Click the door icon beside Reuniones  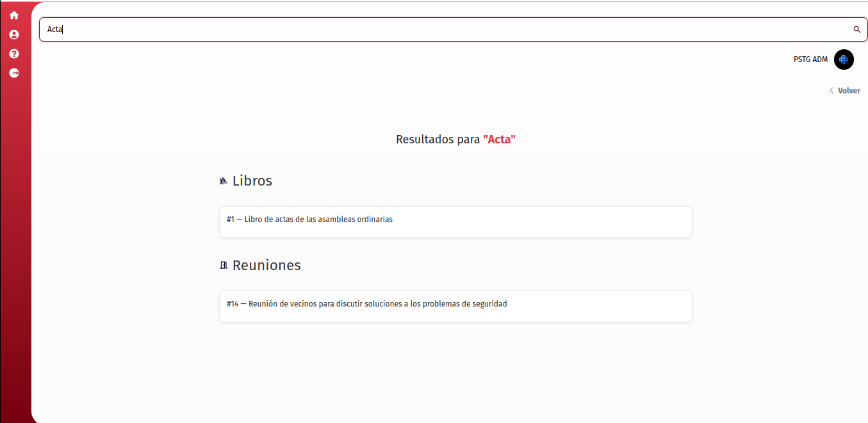click(x=224, y=266)
